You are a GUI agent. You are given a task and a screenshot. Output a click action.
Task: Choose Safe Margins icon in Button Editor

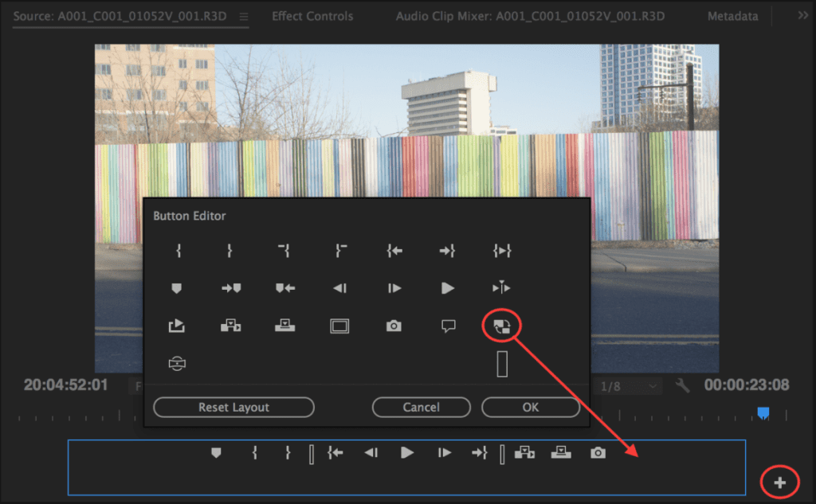[x=339, y=326]
